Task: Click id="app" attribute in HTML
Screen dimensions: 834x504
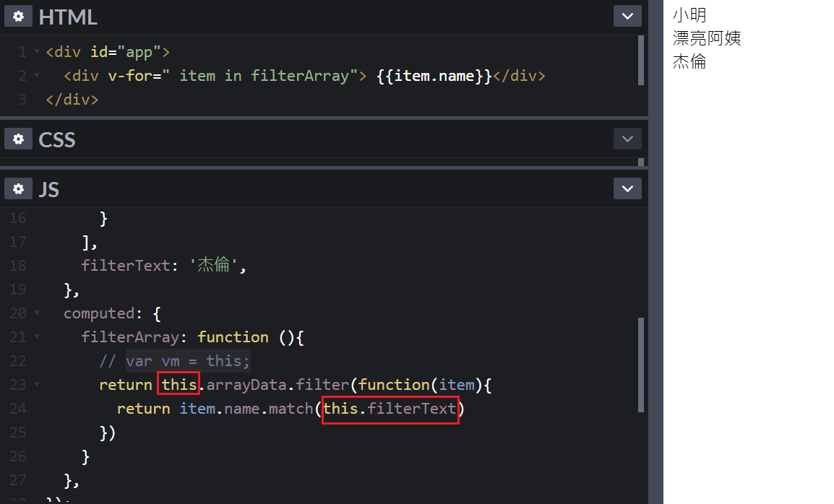Action: [x=126, y=52]
